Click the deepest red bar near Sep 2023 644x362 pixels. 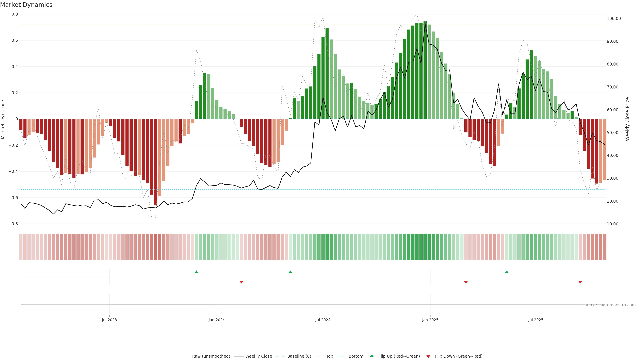pyautogui.click(x=155, y=162)
